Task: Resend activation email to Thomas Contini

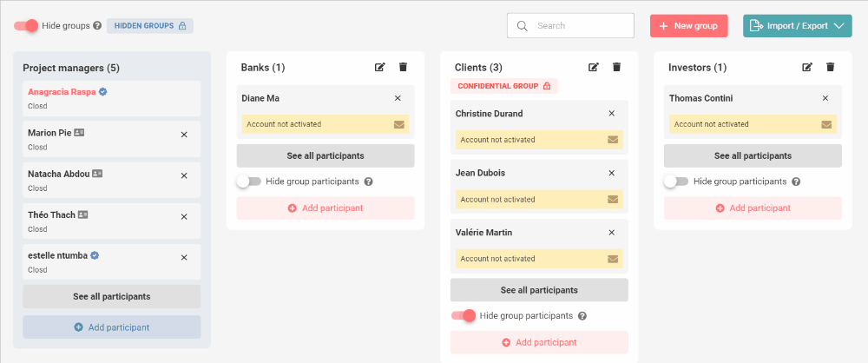Action: tap(826, 124)
